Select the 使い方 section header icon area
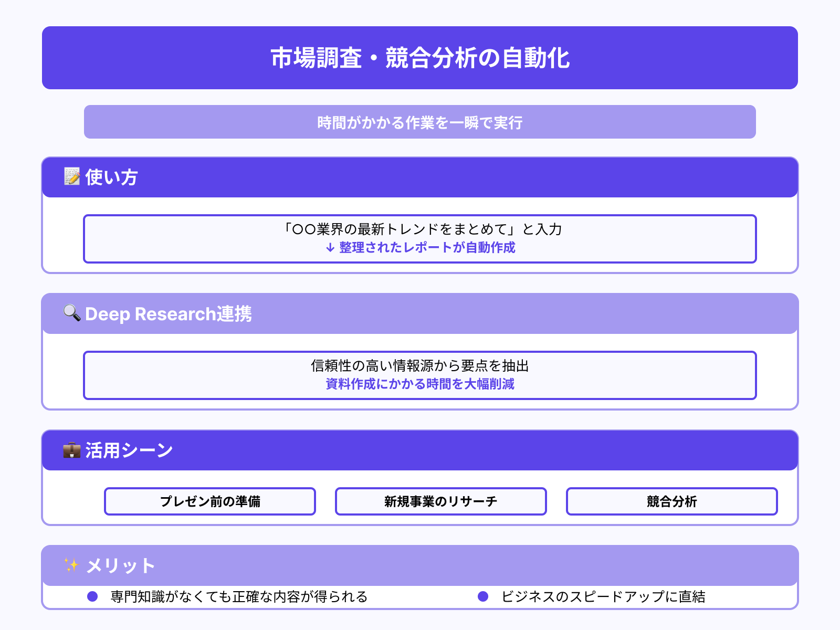Image resolution: width=840 pixels, height=630 pixels. 71,177
